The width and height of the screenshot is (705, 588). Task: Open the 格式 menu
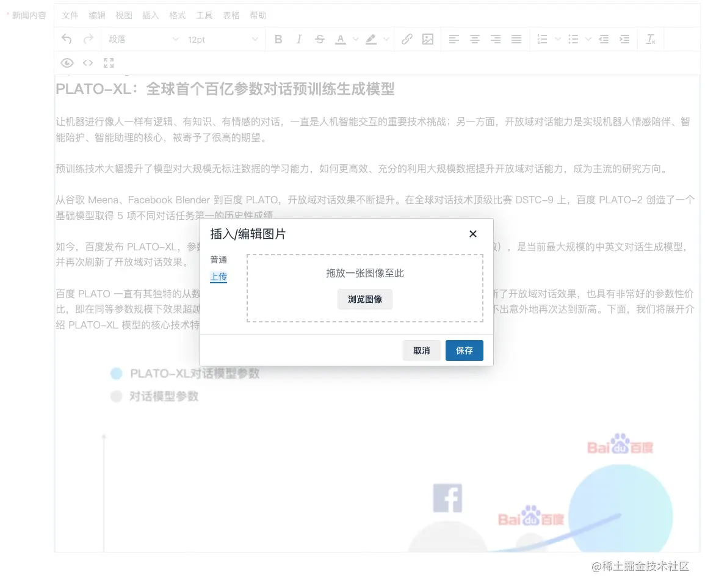[177, 15]
